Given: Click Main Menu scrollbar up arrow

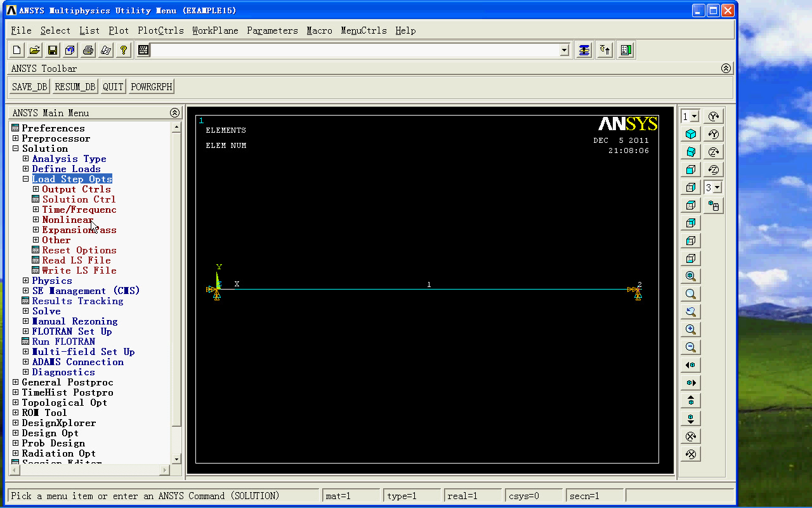Looking at the screenshot, I should [176, 127].
